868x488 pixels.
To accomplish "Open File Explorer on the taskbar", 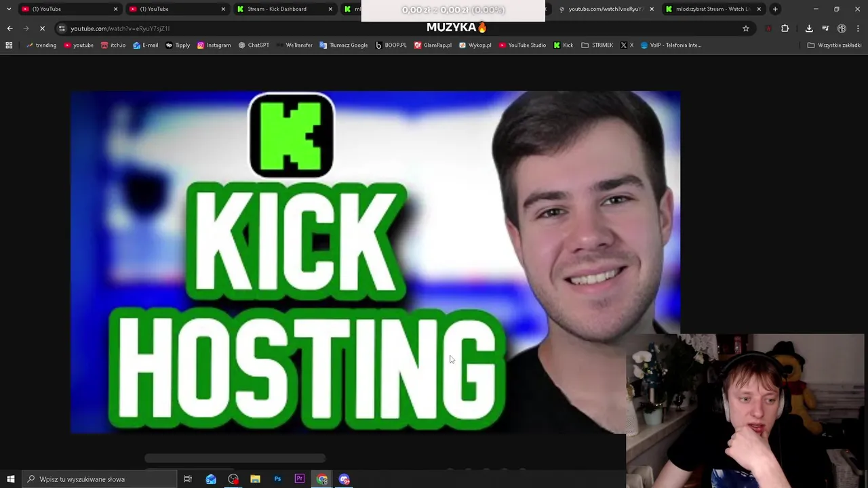I will point(255,479).
